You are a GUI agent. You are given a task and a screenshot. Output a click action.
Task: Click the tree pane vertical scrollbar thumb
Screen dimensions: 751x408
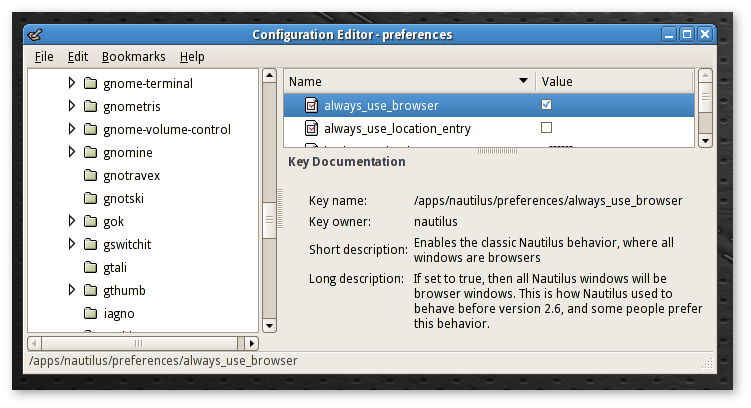(270, 220)
